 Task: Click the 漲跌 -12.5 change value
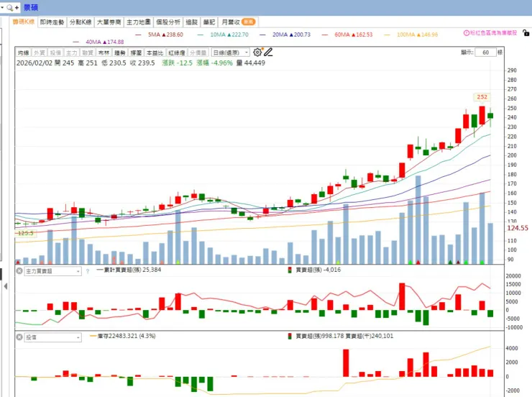(x=177, y=63)
